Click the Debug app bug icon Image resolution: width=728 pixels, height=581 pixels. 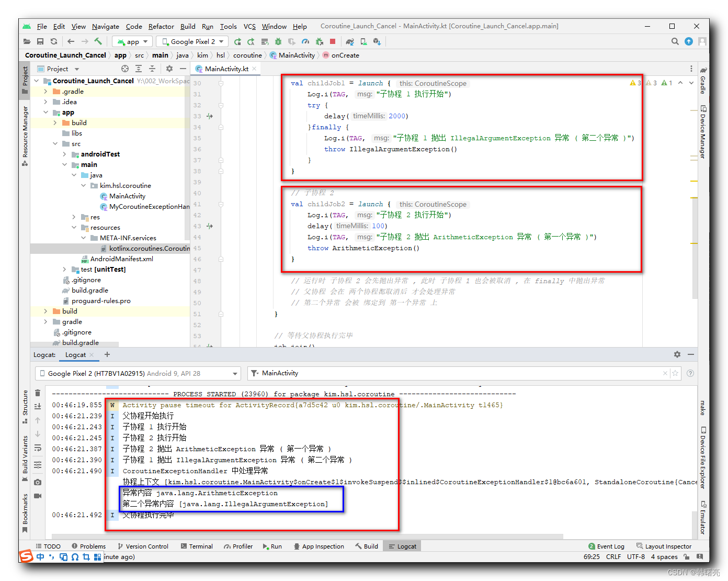click(278, 41)
